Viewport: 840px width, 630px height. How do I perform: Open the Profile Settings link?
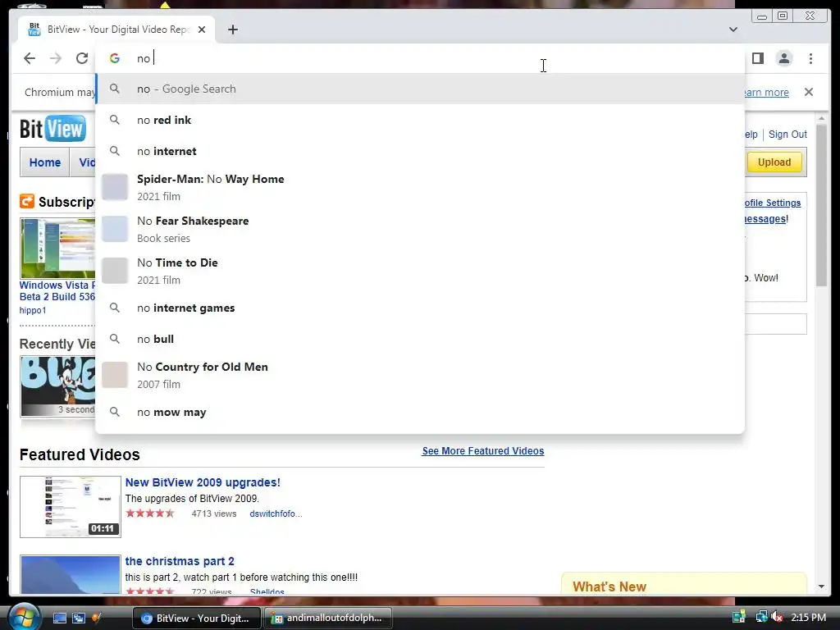(773, 203)
